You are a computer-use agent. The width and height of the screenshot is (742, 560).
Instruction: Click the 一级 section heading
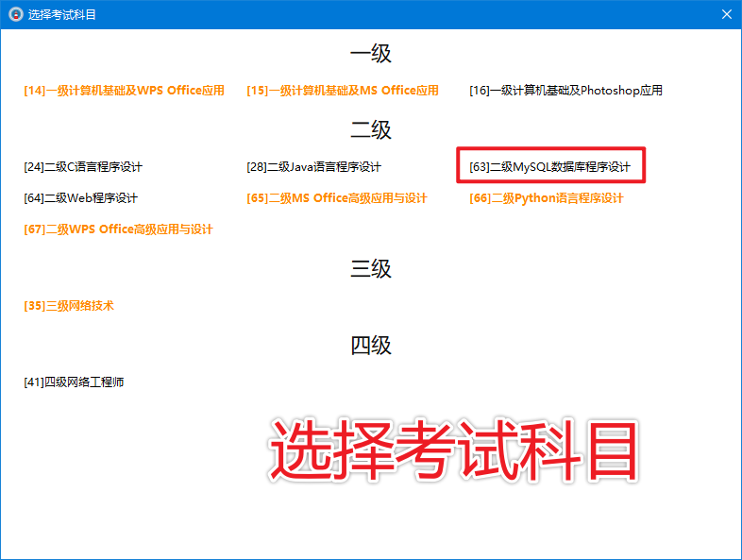[371, 54]
